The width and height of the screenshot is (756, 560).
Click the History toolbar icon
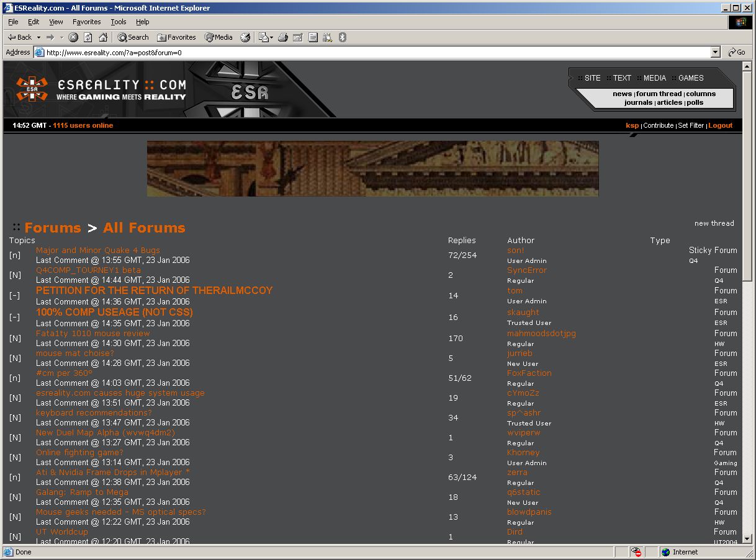click(245, 37)
